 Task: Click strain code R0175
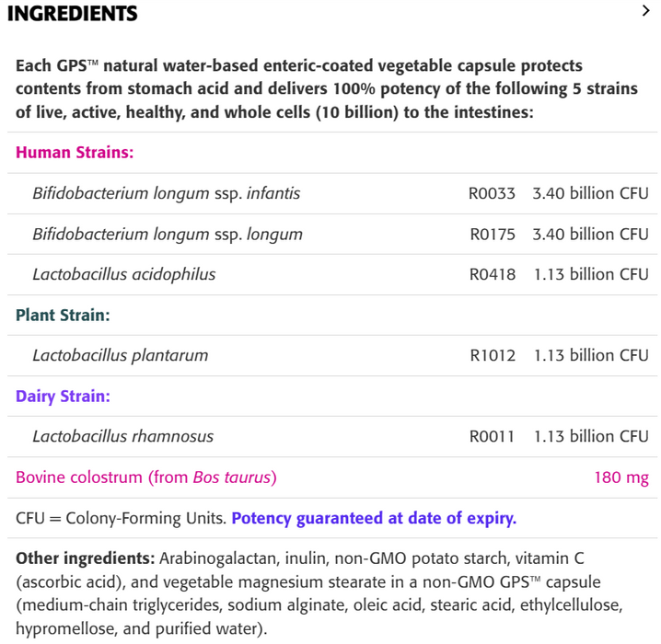click(493, 234)
